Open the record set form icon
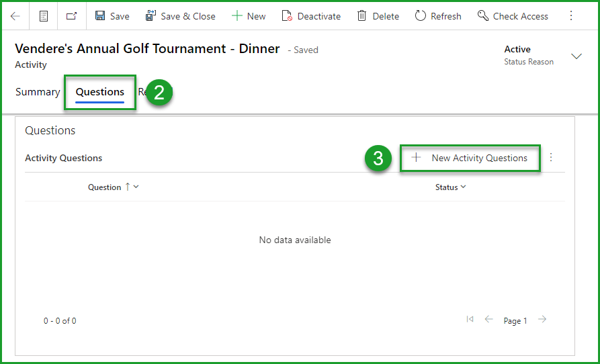The image size is (600, 364). click(x=44, y=16)
